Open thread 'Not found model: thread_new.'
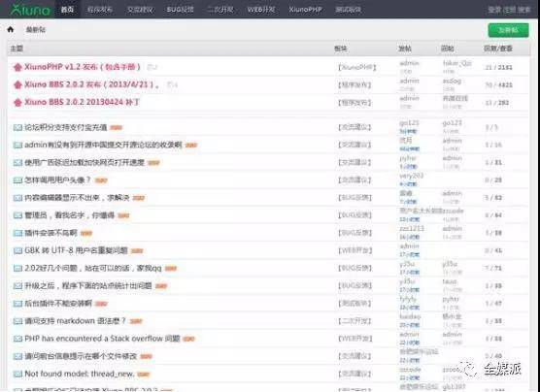Image resolution: width=540 pixels, height=392 pixels. [80, 374]
